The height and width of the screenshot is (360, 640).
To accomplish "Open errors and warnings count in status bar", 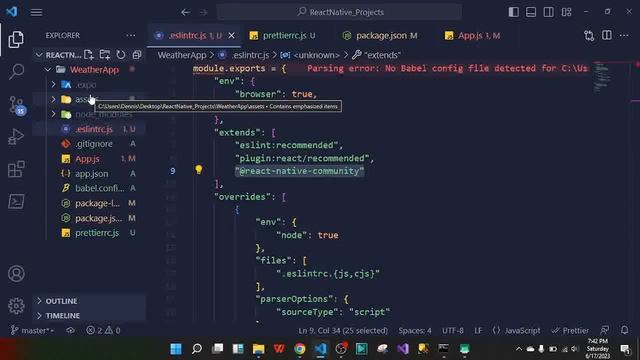I will pyautogui.click(x=103, y=330).
